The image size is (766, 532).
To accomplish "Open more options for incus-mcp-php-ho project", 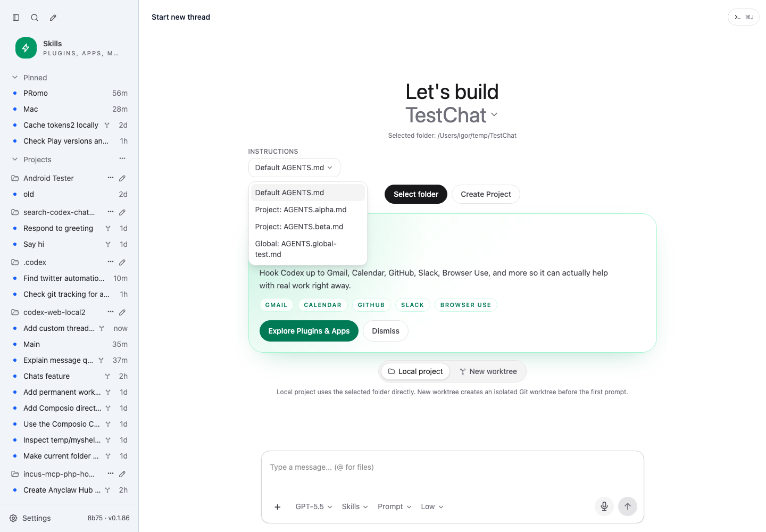I will (111, 473).
